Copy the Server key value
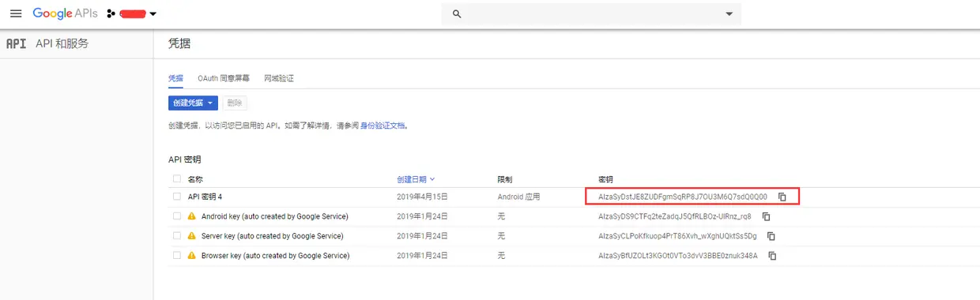Viewport: 980px width, 300px height. (x=771, y=236)
